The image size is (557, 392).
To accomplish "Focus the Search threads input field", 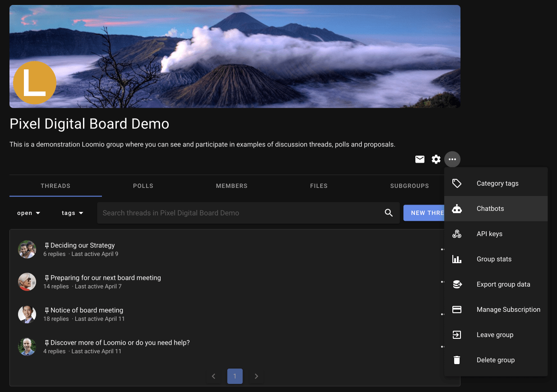I will click(x=241, y=213).
